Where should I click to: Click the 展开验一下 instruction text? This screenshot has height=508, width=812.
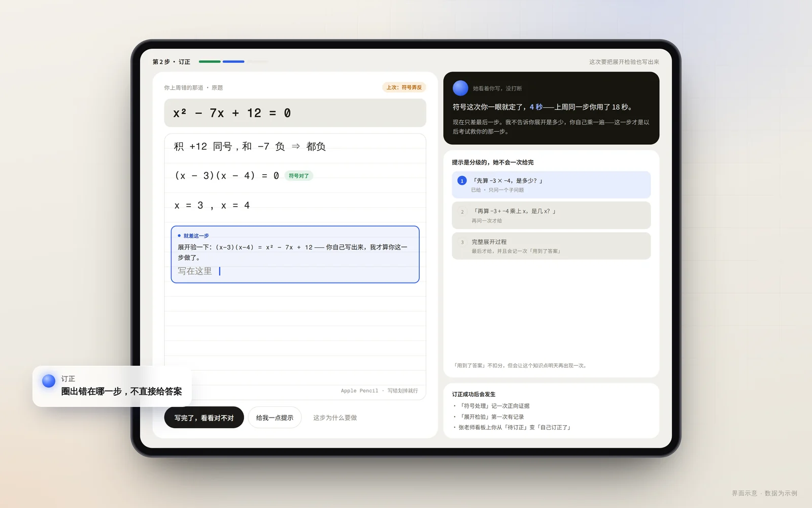[x=292, y=252]
